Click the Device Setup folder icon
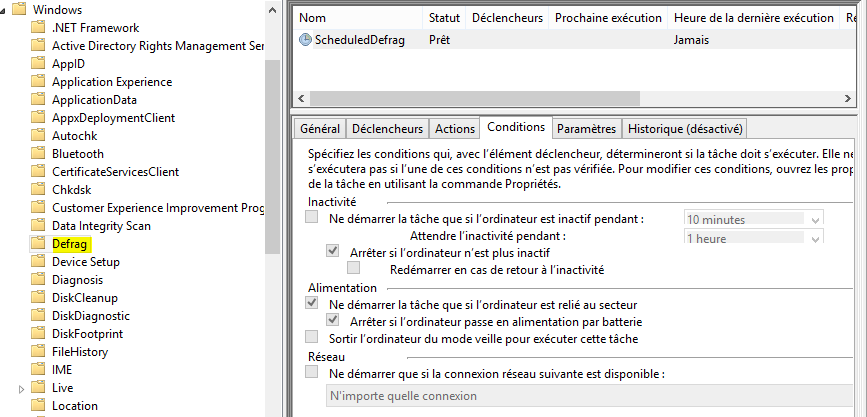The height and width of the screenshot is (417, 867). pyautogui.click(x=38, y=262)
